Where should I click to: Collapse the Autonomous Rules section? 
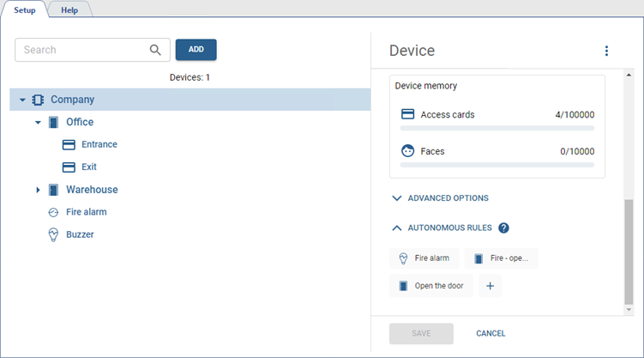click(x=397, y=228)
